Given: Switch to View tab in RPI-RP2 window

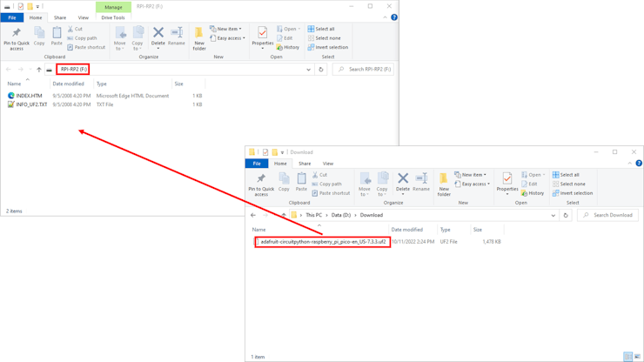Looking at the screenshot, I should [x=83, y=17].
